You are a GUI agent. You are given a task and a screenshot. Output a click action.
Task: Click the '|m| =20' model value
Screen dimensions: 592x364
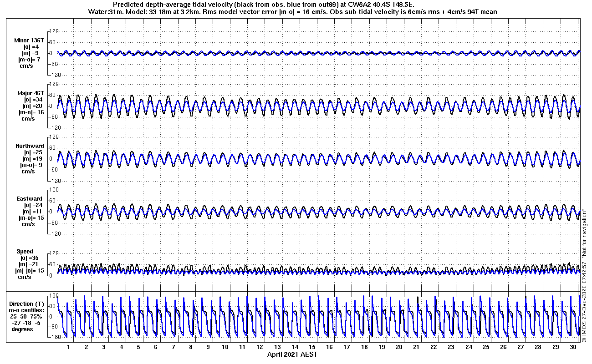tap(33, 106)
